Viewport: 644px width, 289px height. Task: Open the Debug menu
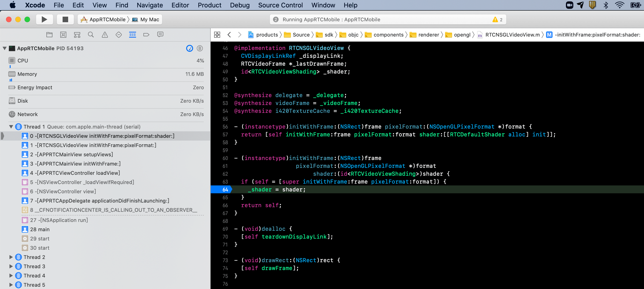(x=240, y=5)
